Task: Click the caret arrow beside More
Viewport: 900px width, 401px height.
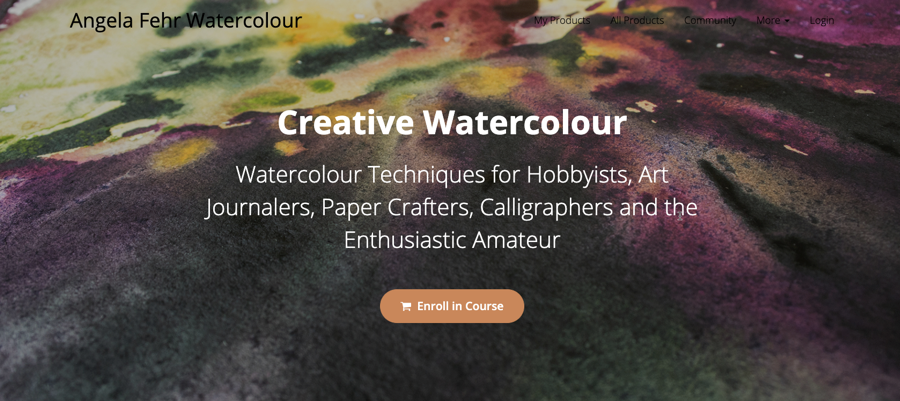Action: tap(787, 21)
